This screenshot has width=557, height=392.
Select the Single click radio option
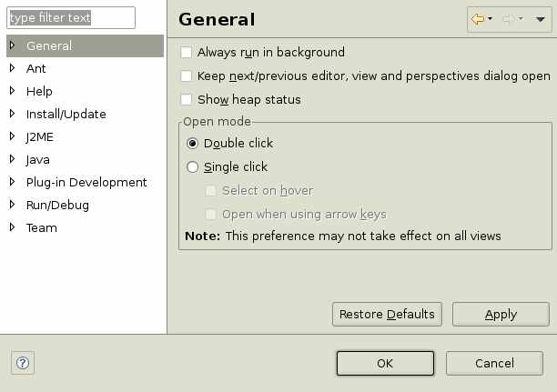(x=192, y=166)
